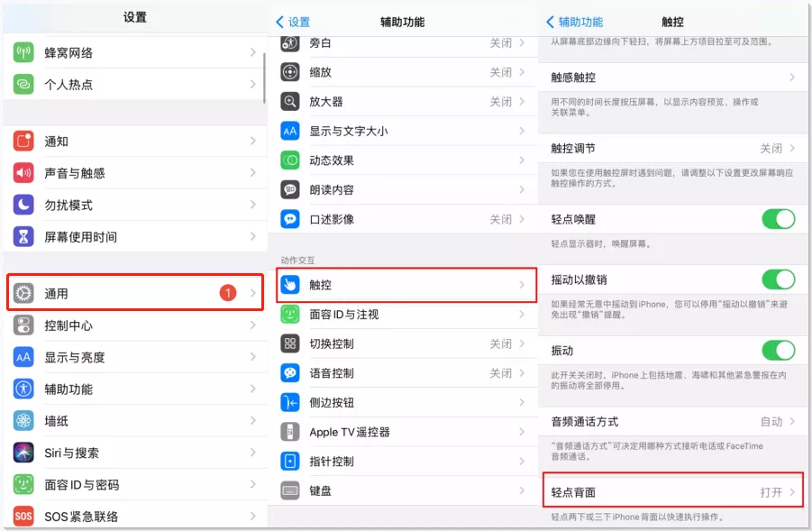Tap the 通知 notifications icon
The height and width of the screenshot is (531, 812).
[23, 141]
